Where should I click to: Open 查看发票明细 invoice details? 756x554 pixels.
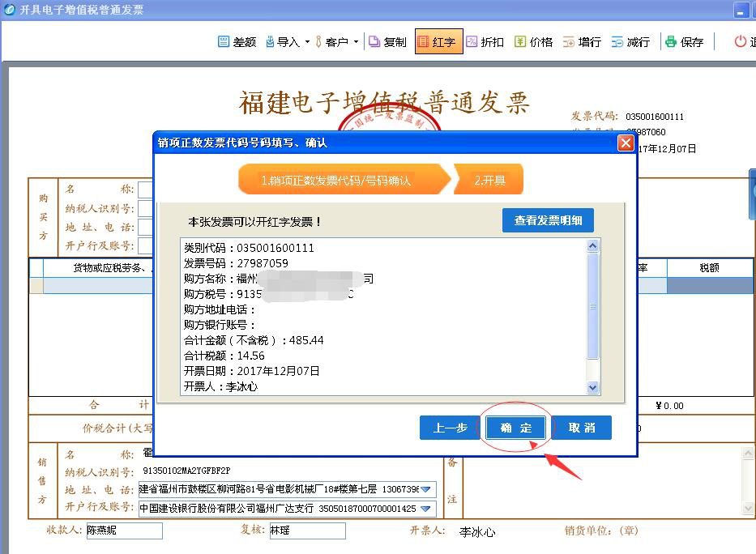pyautogui.click(x=548, y=220)
